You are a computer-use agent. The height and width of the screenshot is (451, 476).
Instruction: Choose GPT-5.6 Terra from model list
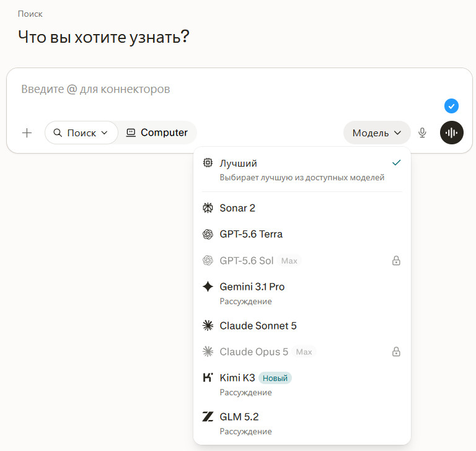point(302,234)
